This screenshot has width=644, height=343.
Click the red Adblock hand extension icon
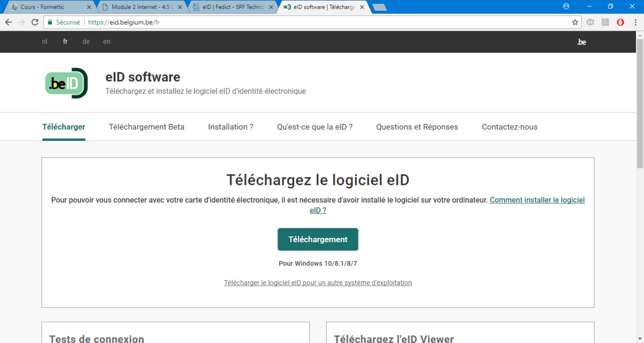click(x=620, y=23)
